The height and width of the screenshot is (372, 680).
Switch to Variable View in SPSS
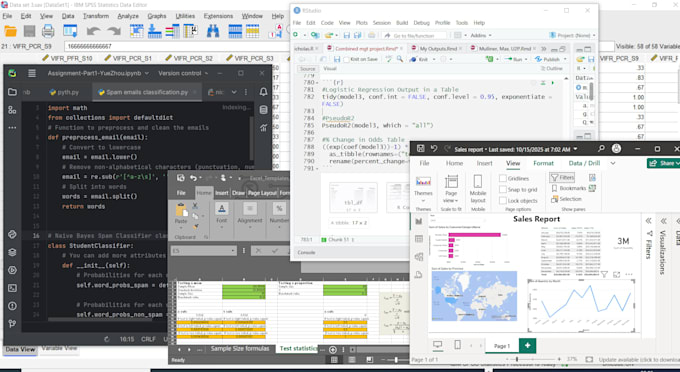pos(59,349)
